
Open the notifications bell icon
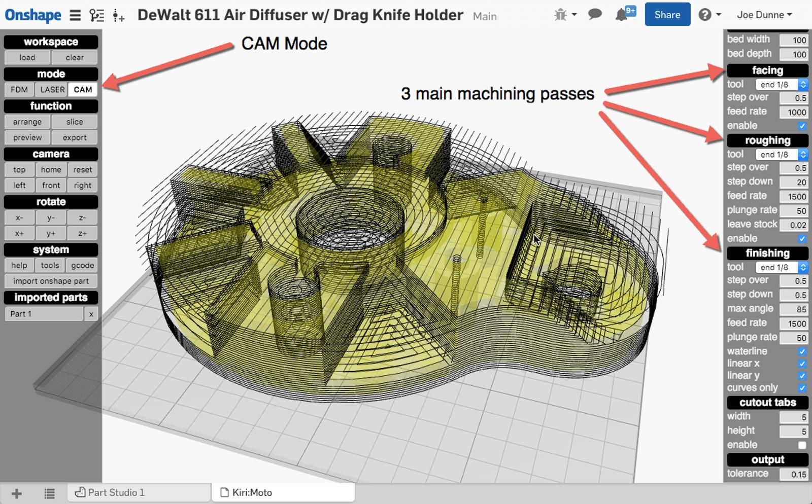coord(622,15)
